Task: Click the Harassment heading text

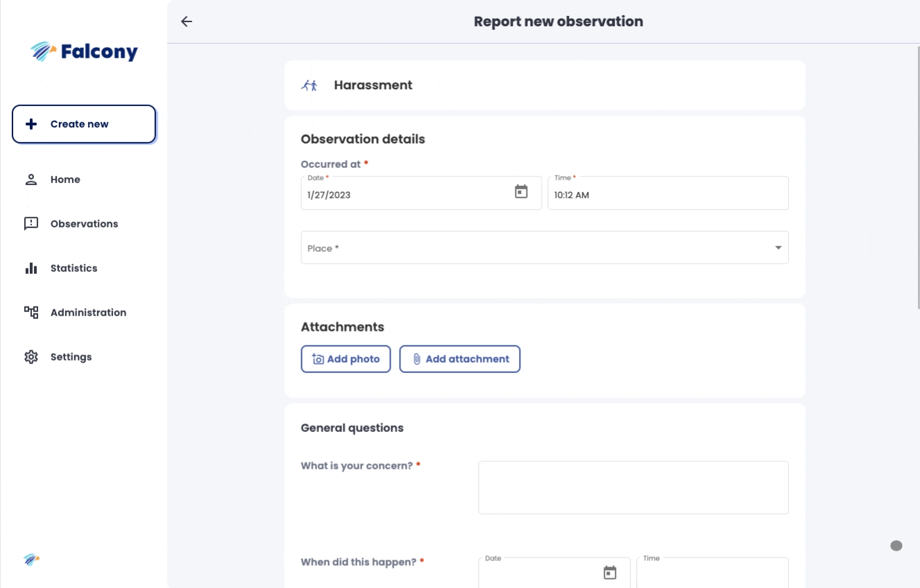Action: [x=373, y=85]
